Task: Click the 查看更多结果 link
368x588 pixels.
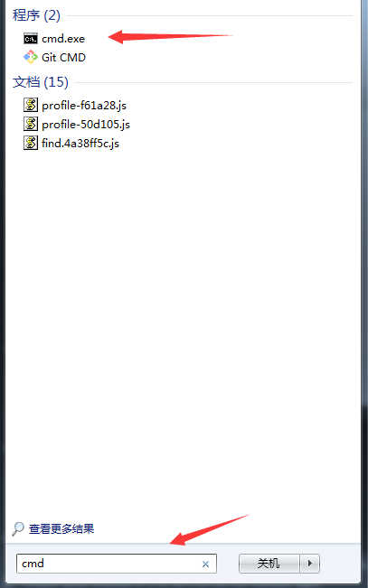Action: [x=61, y=528]
